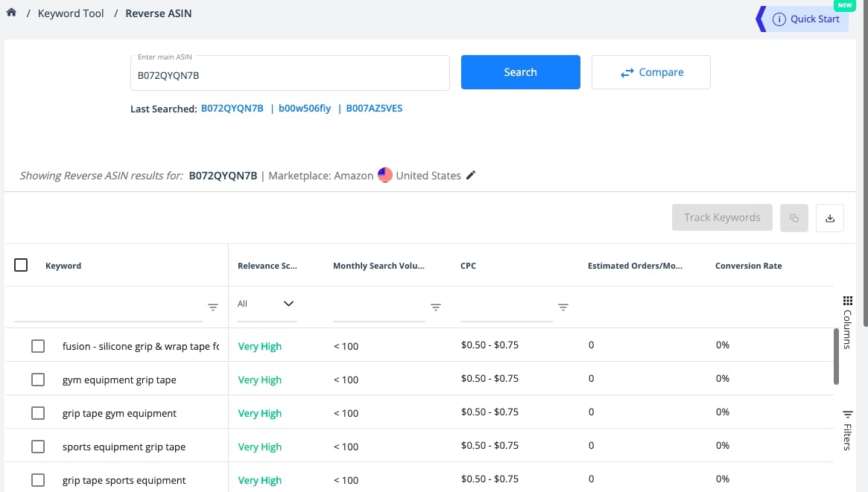Open the Filters side panel
Image resolution: width=868 pixels, height=492 pixels.
pyautogui.click(x=848, y=431)
